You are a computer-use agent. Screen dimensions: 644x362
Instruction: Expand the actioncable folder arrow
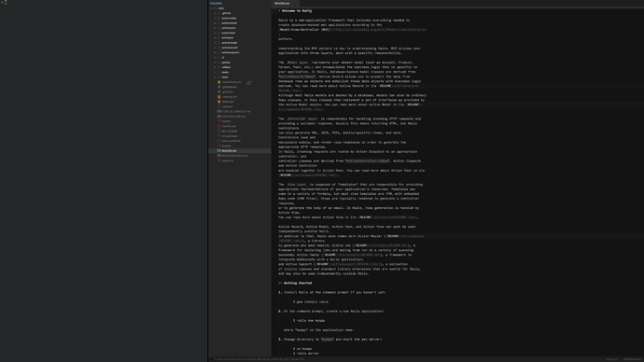[215, 18]
